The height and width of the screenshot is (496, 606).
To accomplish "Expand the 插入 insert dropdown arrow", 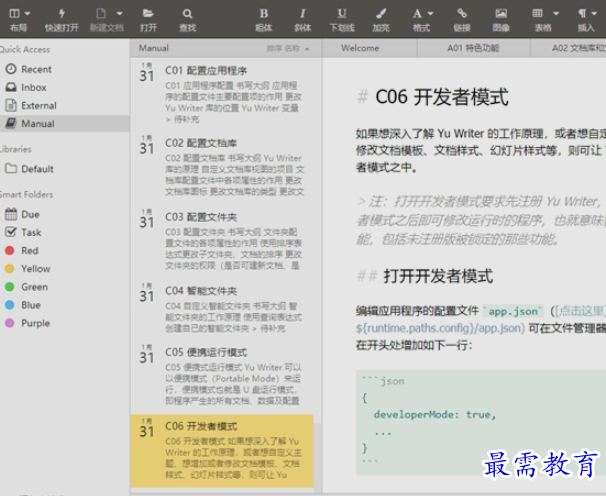I will point(594,14).
